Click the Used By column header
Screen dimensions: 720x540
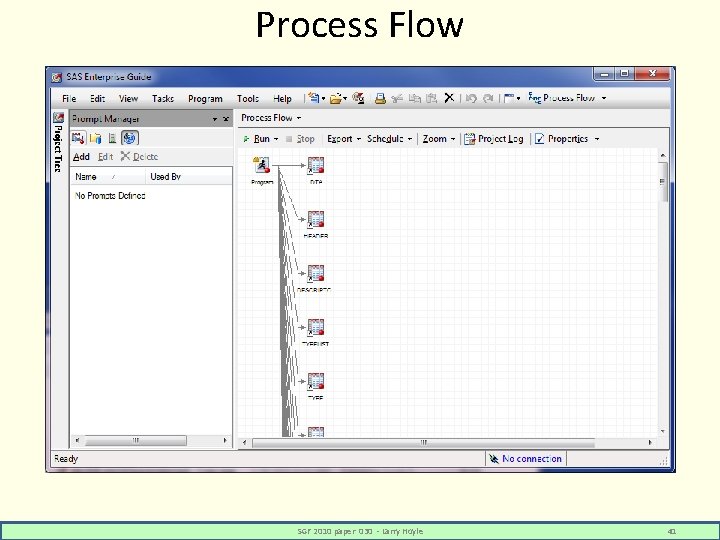189,177
